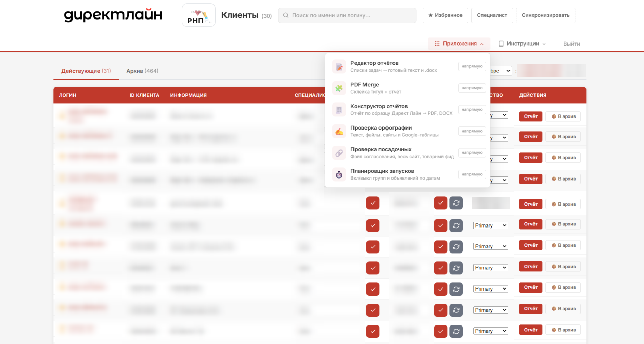Click the Проверка орфографии pencil icon
The width and height of the screenshot is (644, 344).
click(x=339, y=131)
